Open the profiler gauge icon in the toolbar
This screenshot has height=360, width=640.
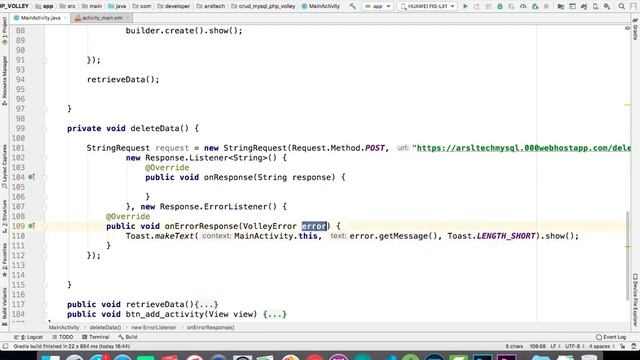point(523,6)
